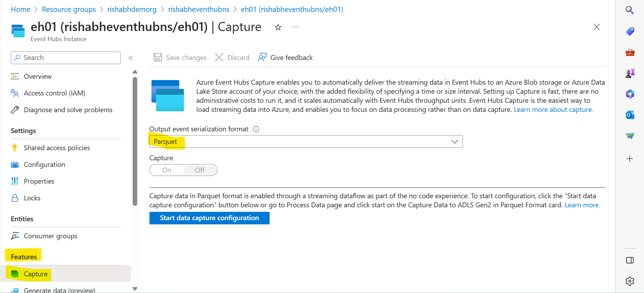The width and height of the screenshot is (644, 293).
Task: Open the Microsoft 365 sidebar icon
Action: click(630, 94)
